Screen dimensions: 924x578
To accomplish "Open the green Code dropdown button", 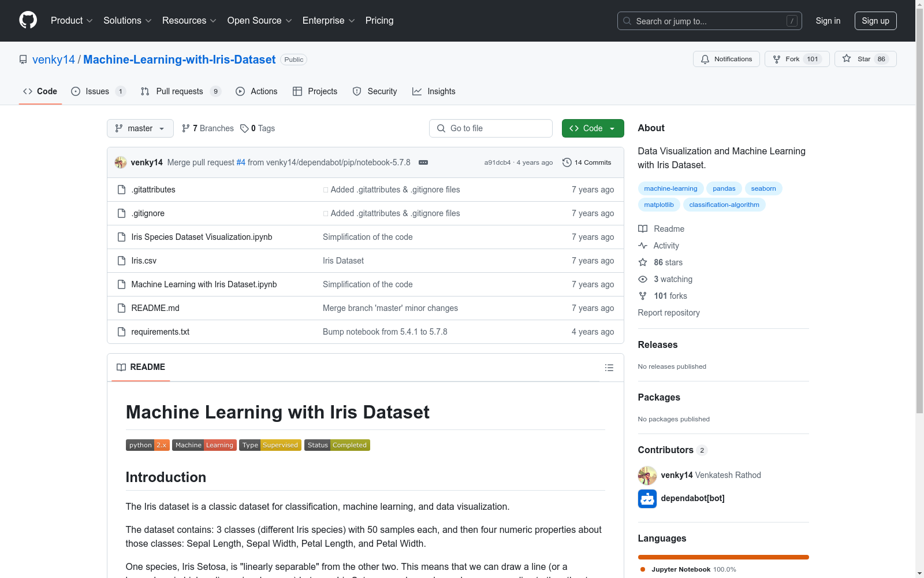I will [x=593, y=128].
